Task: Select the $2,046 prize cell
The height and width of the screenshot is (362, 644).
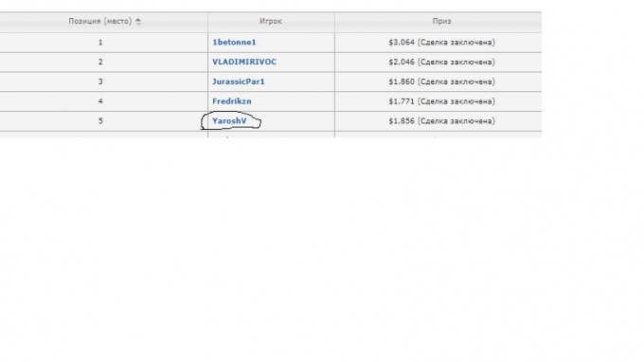Action: tap(438, 62)
